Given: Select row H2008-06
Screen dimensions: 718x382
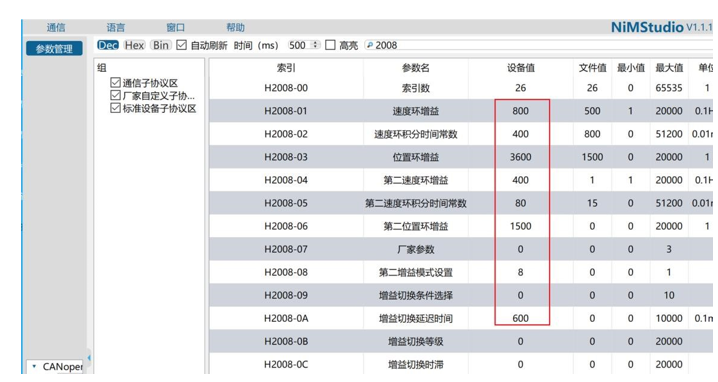Looking at the screenshot, I should click(461, 226).
